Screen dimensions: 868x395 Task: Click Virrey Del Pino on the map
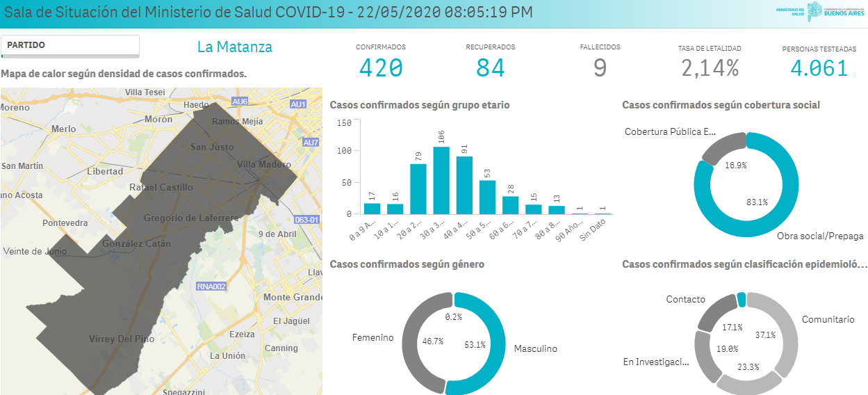[x=120, y=339]
